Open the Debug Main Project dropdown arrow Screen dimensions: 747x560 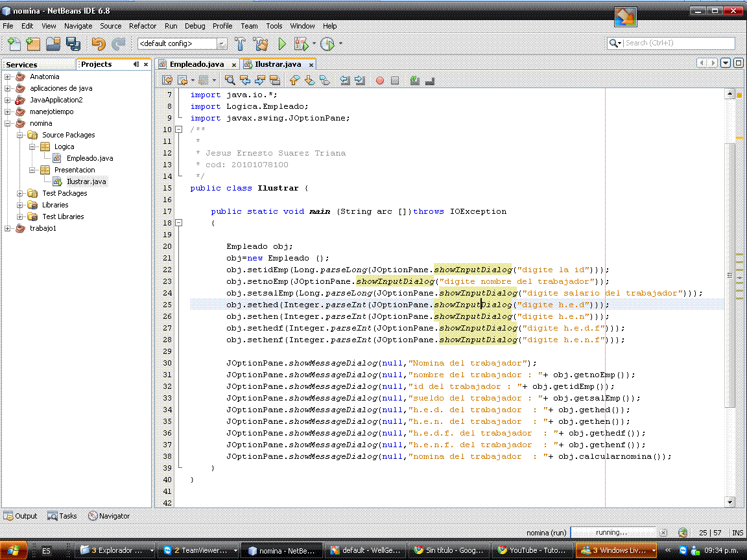point(314,44)
